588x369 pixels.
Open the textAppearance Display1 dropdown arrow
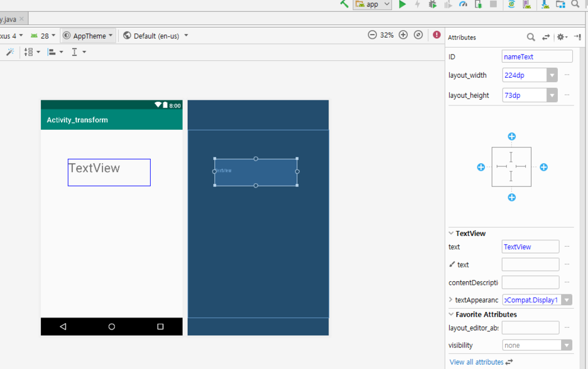pos(567,300)
